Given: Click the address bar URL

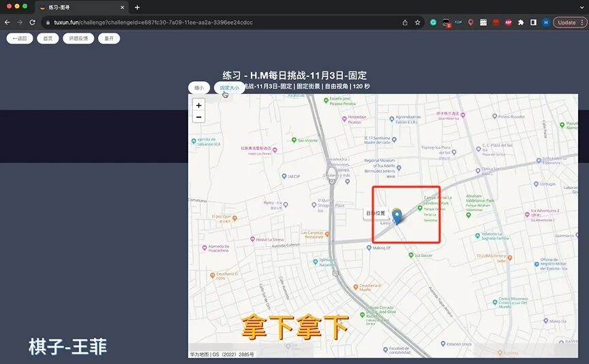Looking at the screenshot, I should click(153, 22).
